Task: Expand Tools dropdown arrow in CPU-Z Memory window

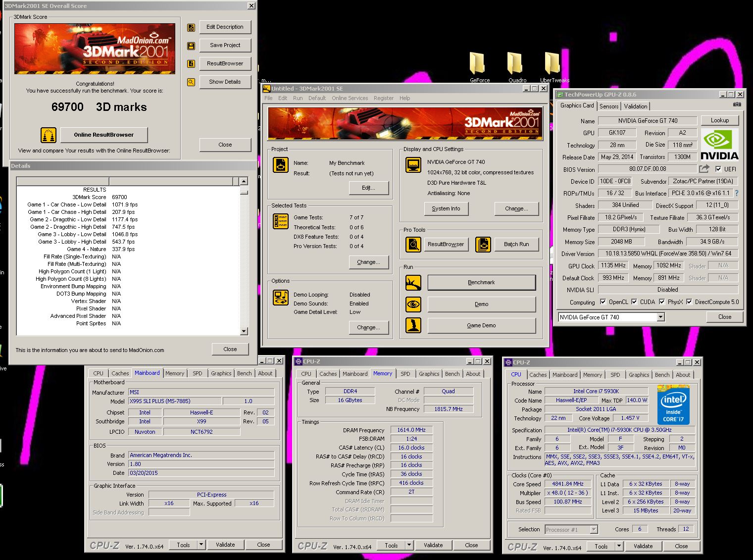Action: click(409, 545)
